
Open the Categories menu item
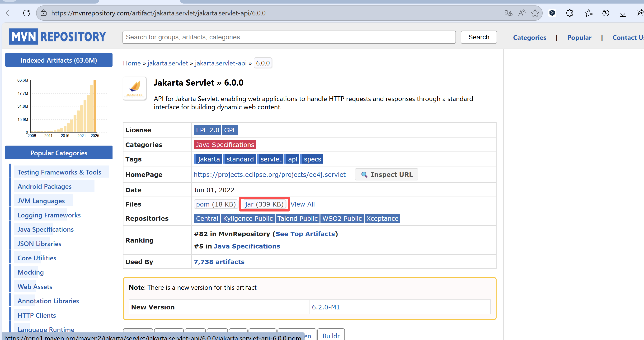click(529, 37)
